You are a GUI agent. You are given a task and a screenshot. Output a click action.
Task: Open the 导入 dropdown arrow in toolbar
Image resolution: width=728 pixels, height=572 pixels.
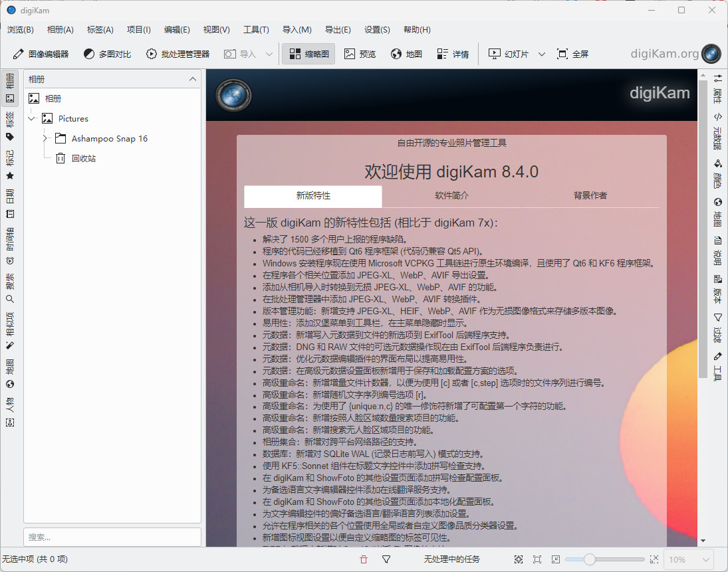click(269, 54)
